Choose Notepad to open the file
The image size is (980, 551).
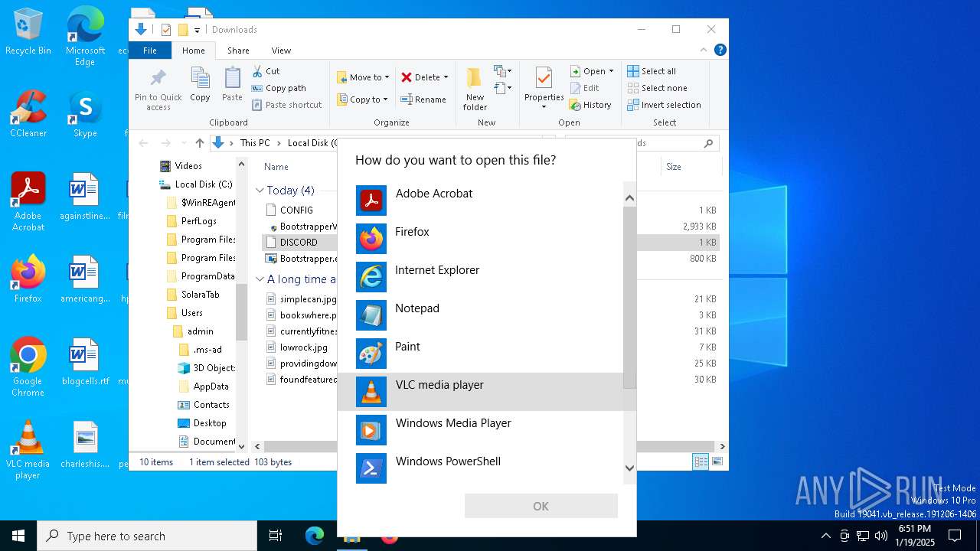coord(481,315)
